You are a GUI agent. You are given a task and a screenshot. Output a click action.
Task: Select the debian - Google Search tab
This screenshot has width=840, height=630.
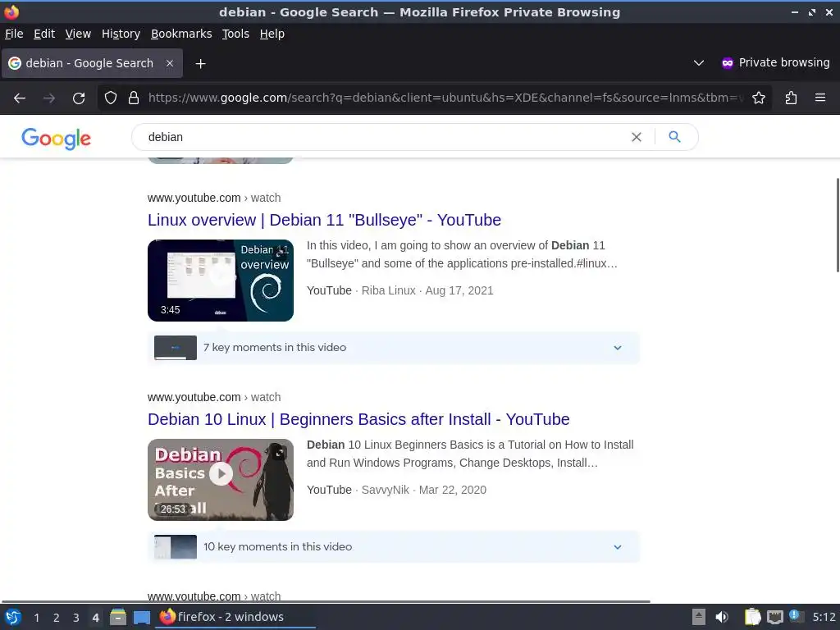[x=92, y=63]
